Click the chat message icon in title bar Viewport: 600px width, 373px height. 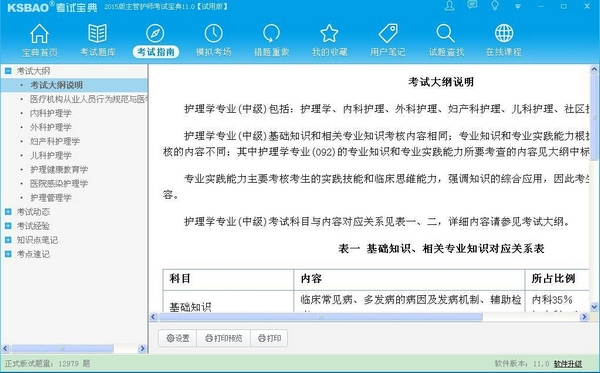point(472,5)
